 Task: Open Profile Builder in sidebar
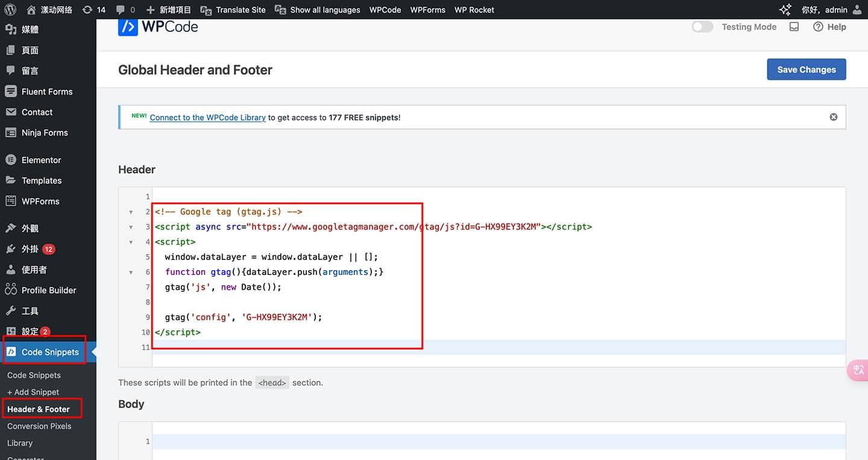coord(49,290)
